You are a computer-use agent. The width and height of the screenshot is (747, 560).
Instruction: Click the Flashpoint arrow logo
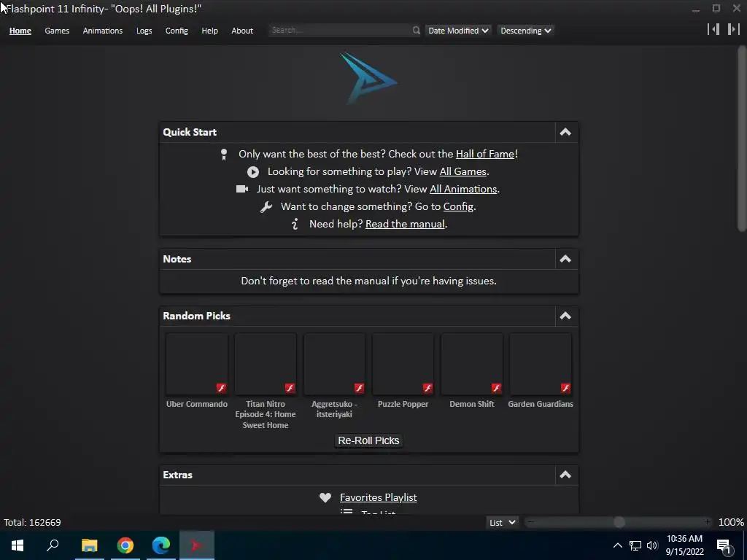click(x=368, y=78)
